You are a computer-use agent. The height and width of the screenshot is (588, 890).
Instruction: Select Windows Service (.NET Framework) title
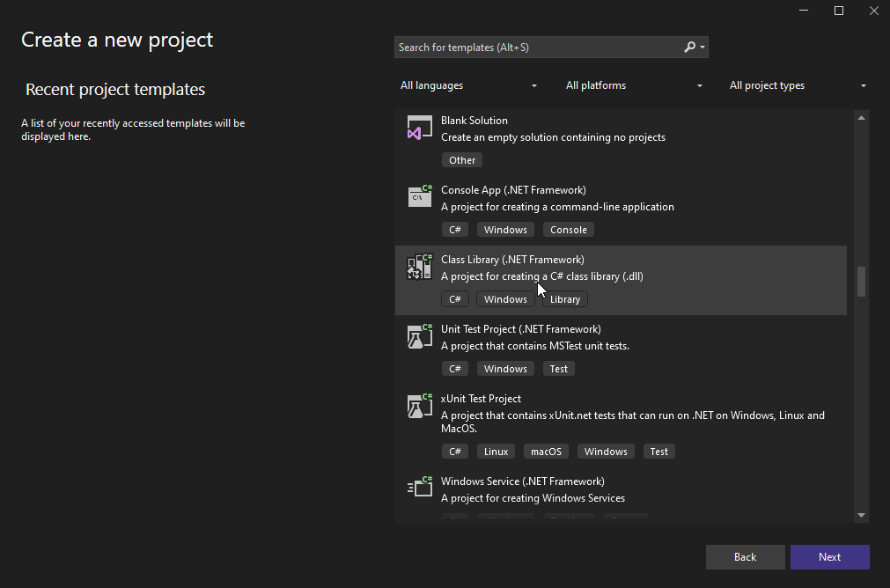522,481
